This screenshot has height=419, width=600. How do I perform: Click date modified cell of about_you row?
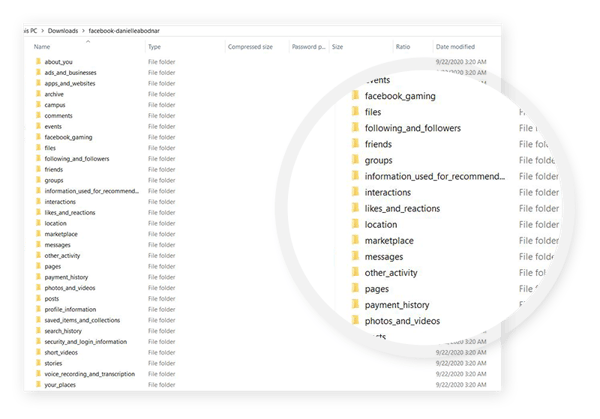461,62
